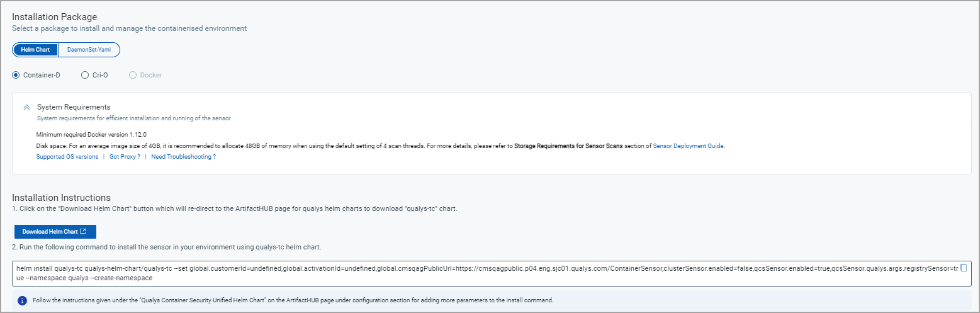The width and height of the screenshot is (980, 313).
Task: Click inside the helm install command box
Action: click(x=441, y=273)
